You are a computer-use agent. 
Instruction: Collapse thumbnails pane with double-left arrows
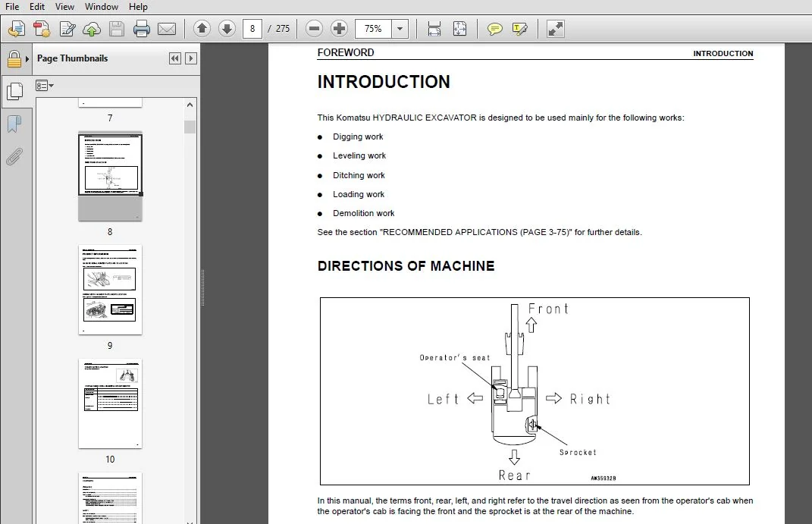(x=175, y=58)
